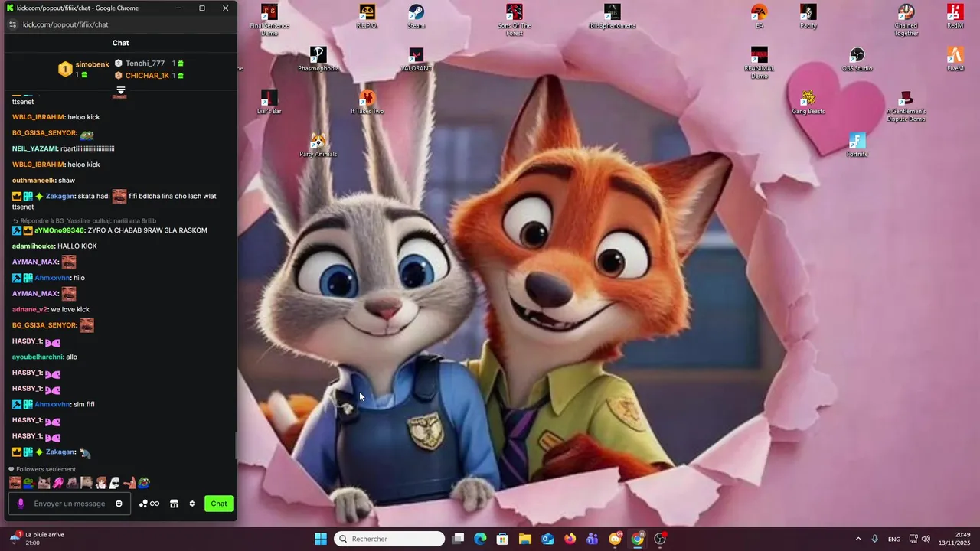This screenshot has height=551, width=980.
Task: Open the VALORANT desktop shortcut
Action: click(x=416, y=59)
